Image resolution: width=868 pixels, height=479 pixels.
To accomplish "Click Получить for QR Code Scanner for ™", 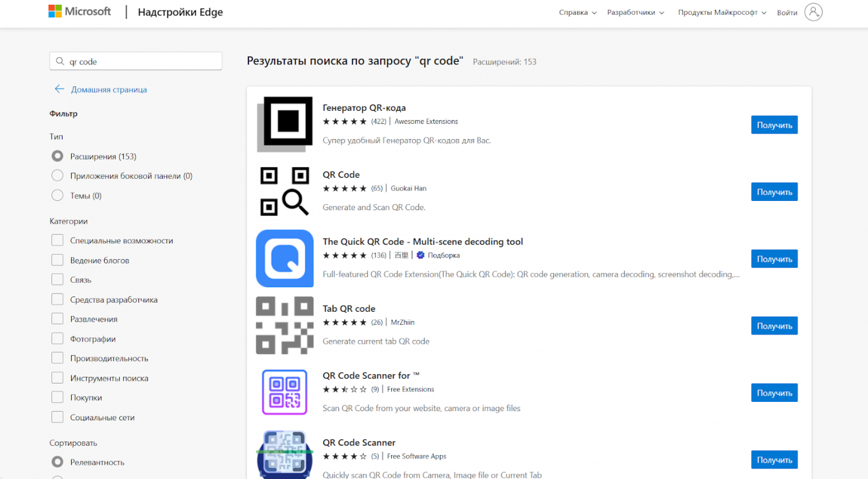I will [x=774, y=393].
